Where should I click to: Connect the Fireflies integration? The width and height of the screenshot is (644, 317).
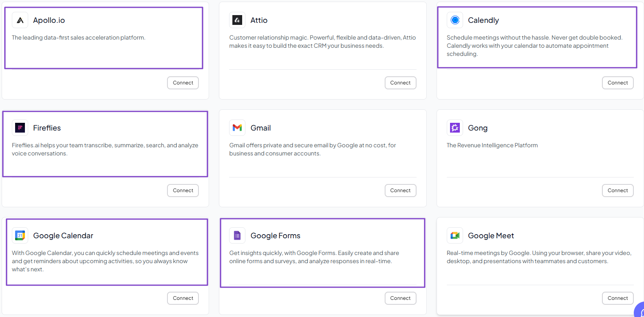(183, 191)
